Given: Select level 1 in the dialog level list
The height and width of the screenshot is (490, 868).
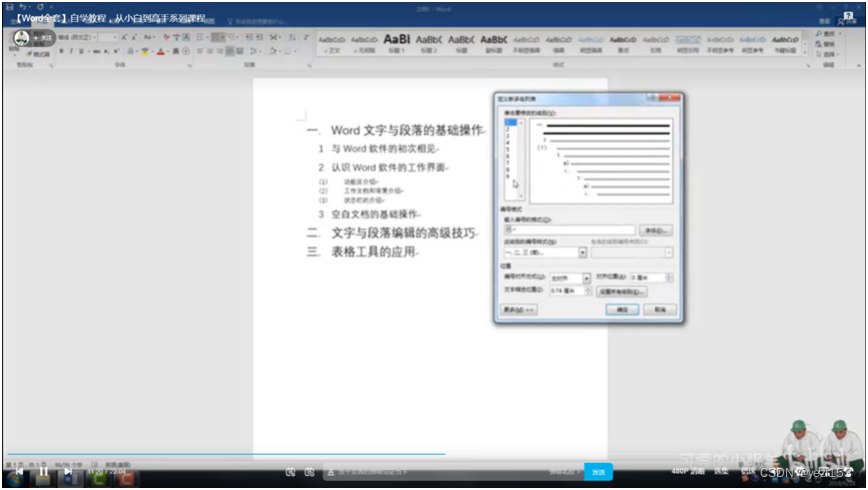Looking at the screenshot, I should (x=510, y=122).
